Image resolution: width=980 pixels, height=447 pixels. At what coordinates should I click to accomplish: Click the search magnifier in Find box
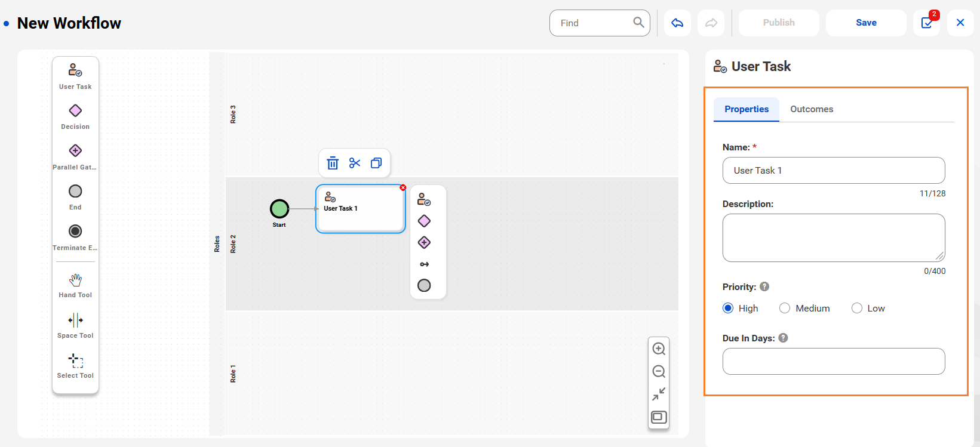point(638,23)
